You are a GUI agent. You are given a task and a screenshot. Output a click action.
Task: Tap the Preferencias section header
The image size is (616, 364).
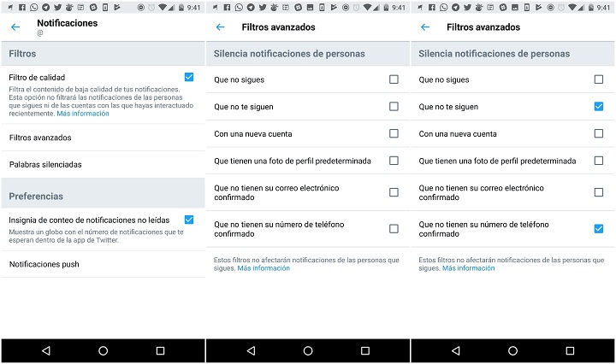[x=103, y=193]
